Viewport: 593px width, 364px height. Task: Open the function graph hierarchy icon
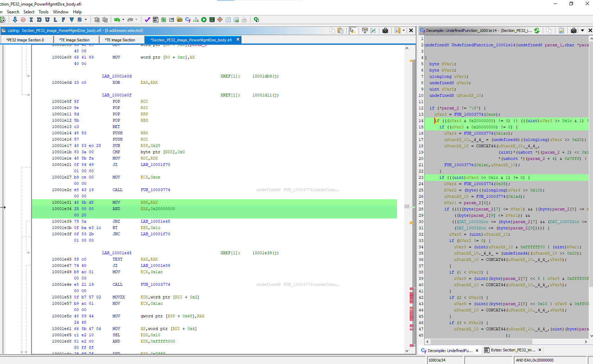pos(196,20)
